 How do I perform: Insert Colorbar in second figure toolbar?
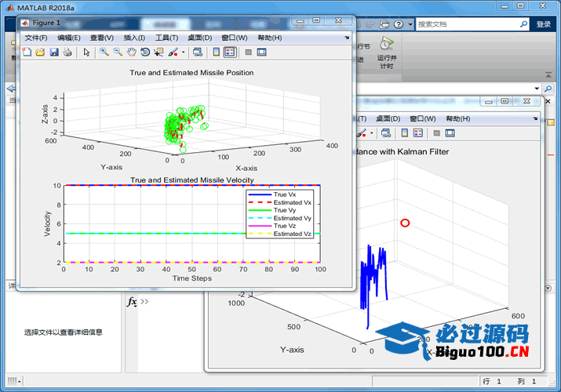404,133
